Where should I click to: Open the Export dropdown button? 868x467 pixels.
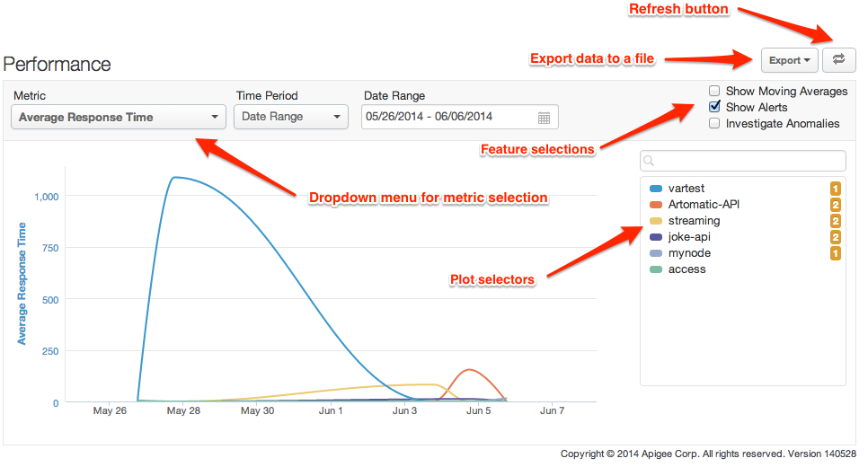(790, 60)
